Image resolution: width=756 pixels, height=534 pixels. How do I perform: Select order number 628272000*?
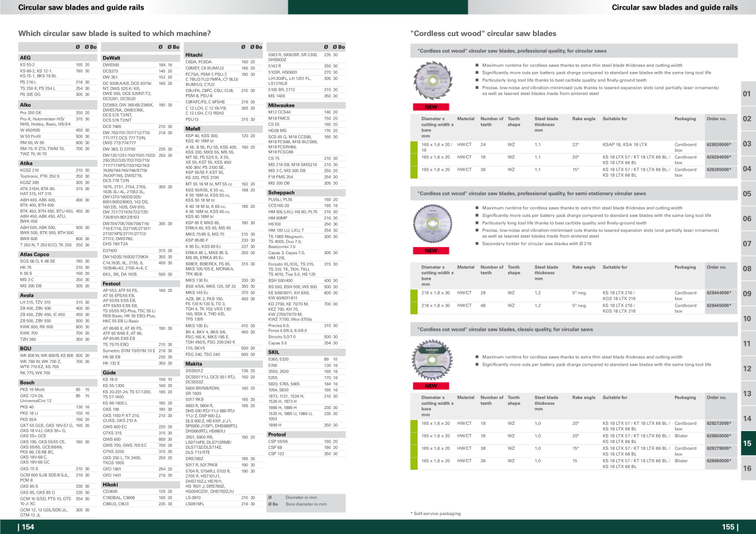coord(718,423)
